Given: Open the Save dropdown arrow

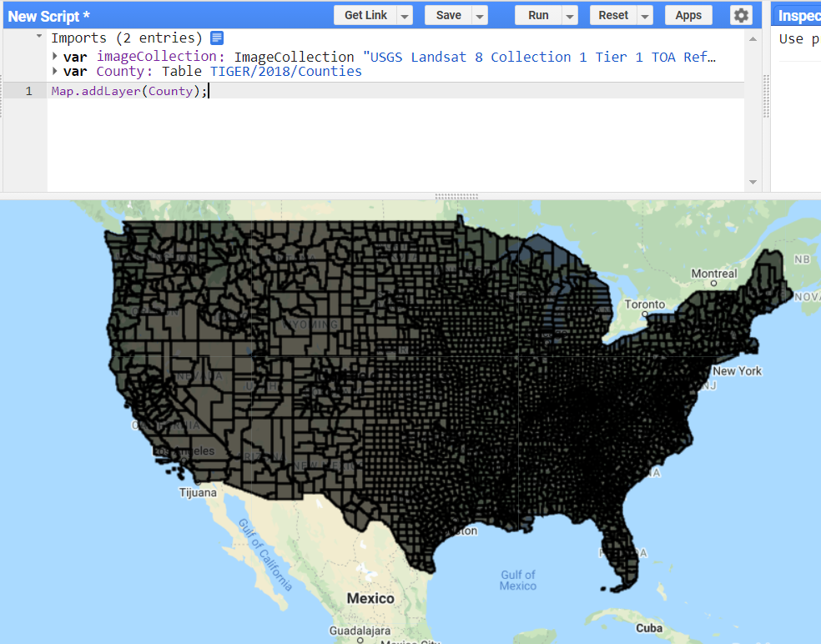Looking at the screenshot, I should click(x=480, y=16).
